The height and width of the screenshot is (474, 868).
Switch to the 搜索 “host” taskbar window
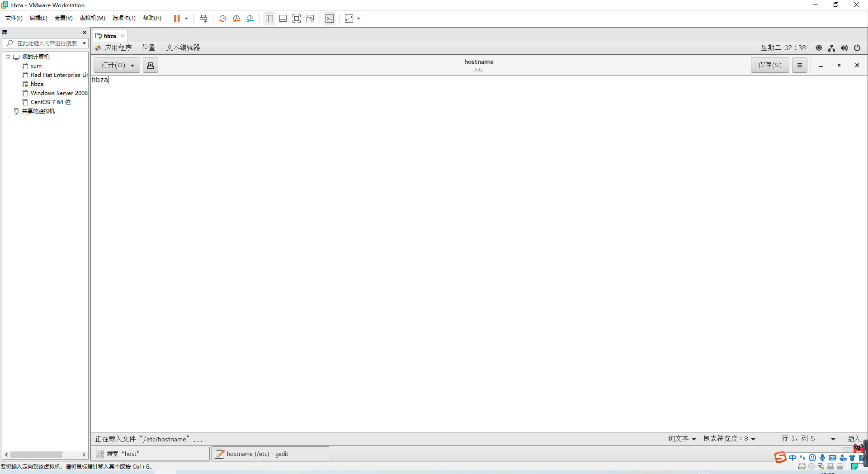[151, 454]
